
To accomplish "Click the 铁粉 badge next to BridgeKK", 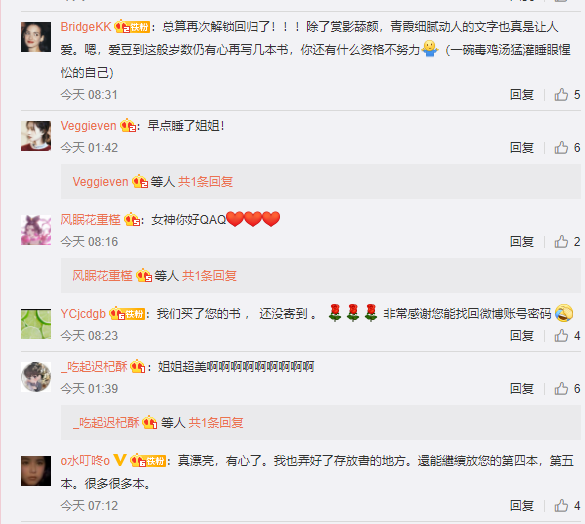I will (x=132, y=27).
